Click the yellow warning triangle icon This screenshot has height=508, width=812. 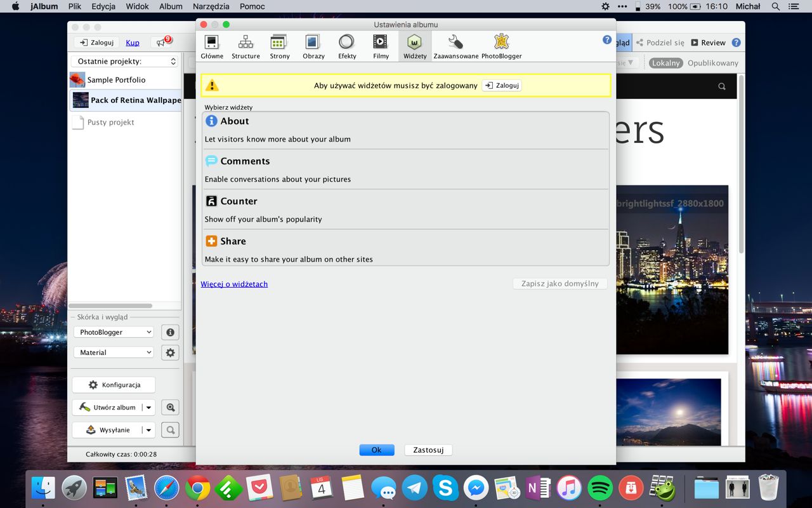212,85
